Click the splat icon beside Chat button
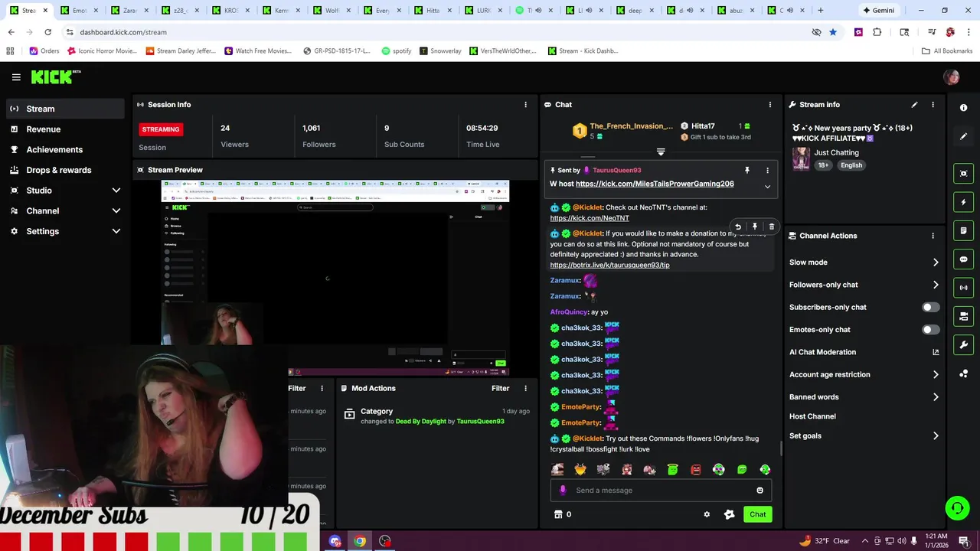 [729, 514]
